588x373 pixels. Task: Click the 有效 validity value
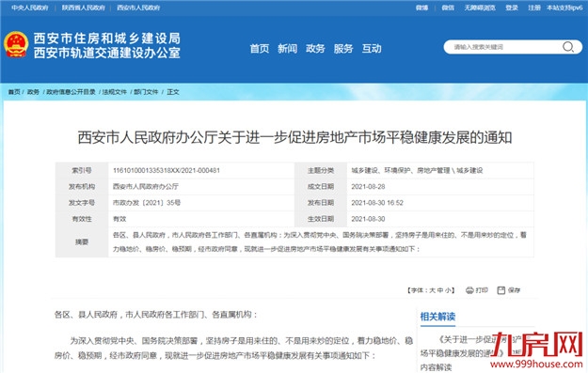119,219
